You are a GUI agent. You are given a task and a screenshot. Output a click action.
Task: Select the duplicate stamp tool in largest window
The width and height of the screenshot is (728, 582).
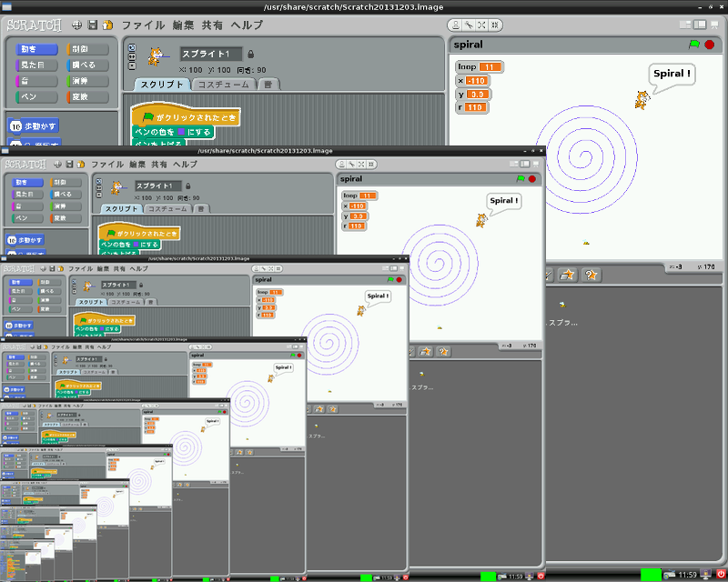coord(456,25)
